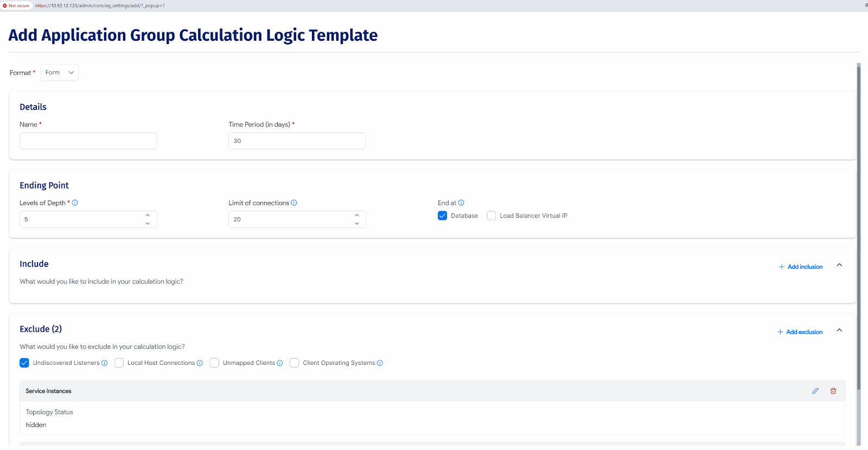
Task: Decrease Limit of connections with down arrow
Action: (357, 224)
